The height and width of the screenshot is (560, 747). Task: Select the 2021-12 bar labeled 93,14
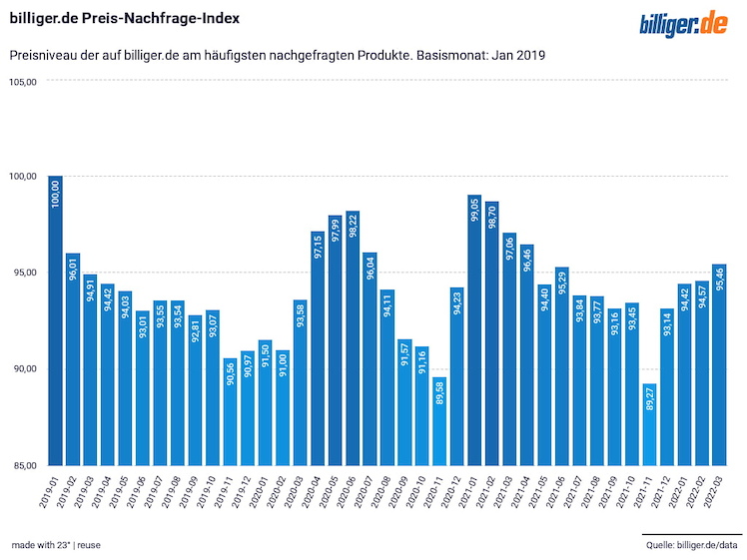click(668, 386)
